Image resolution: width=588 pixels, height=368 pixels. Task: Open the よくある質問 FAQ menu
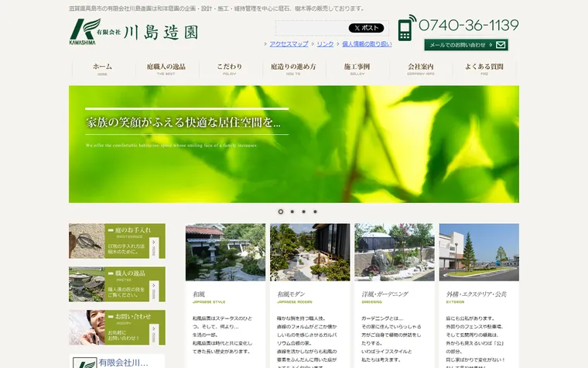tap(484, 69)
